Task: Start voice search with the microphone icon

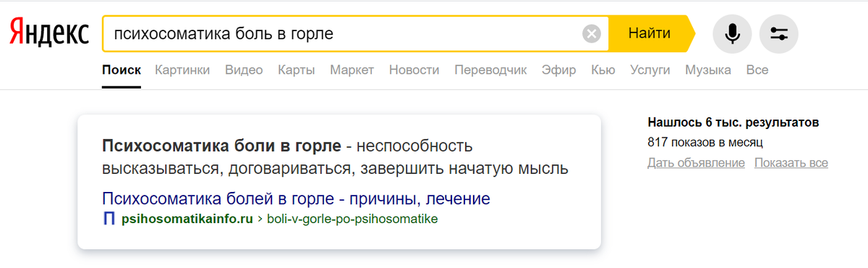Action: coord(732,33)
